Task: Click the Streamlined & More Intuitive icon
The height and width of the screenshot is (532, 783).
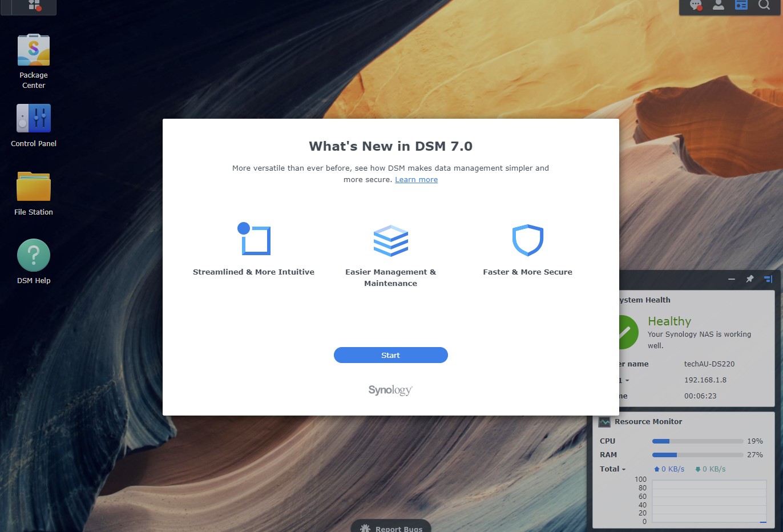Action: (253, 239)
